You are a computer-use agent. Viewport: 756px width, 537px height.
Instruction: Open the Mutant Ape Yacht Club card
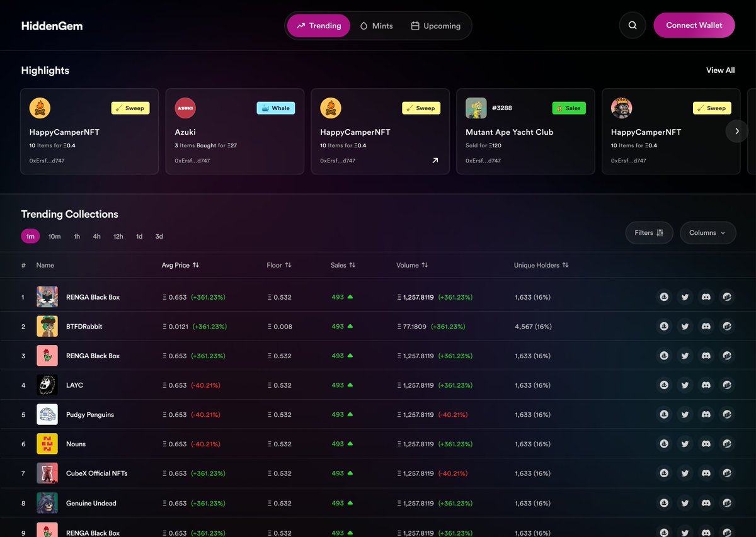pos(525,131)
